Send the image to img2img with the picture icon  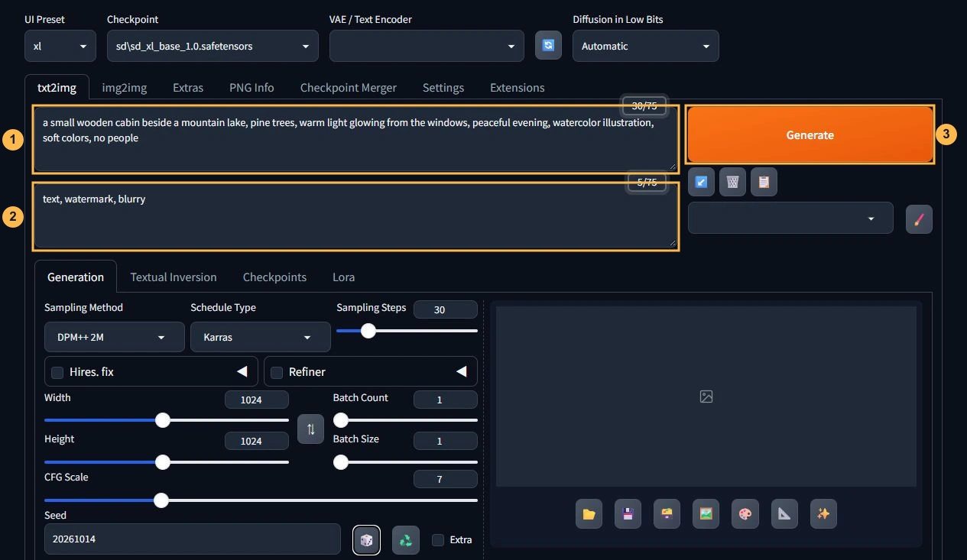coord(706,514)
